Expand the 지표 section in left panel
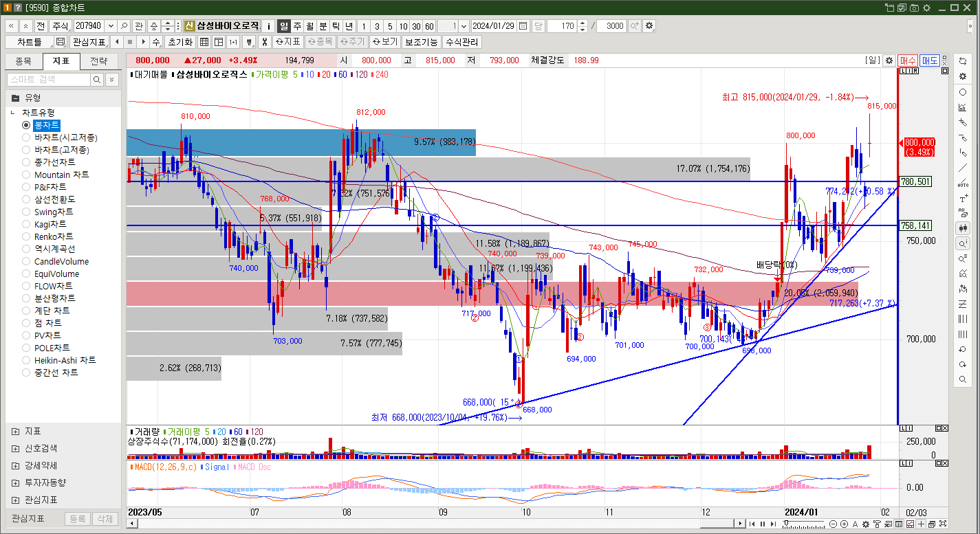The image size is (980, 534). point(15,431)
